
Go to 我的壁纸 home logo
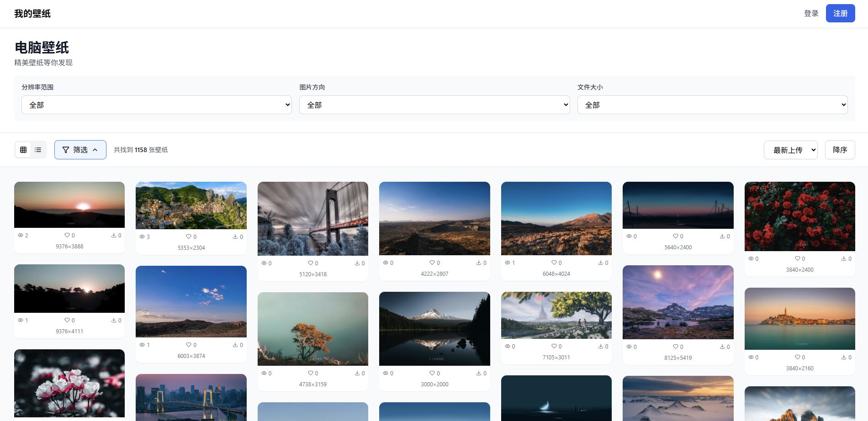(x=32, y=14)
